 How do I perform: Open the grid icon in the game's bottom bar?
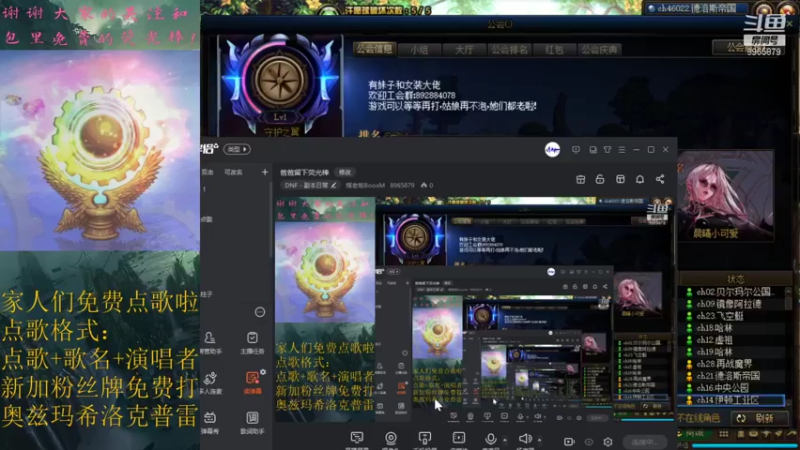click(x=723, y=434)
